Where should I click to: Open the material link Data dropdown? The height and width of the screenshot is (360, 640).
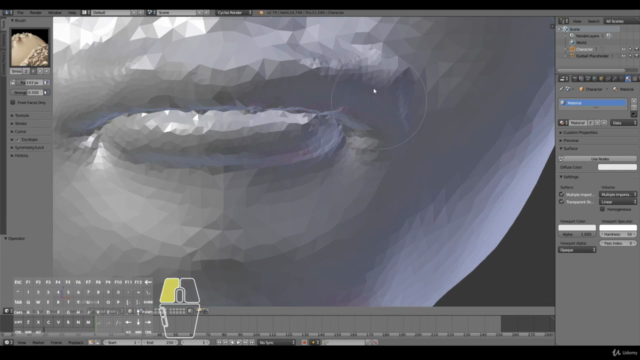point(624,123)
